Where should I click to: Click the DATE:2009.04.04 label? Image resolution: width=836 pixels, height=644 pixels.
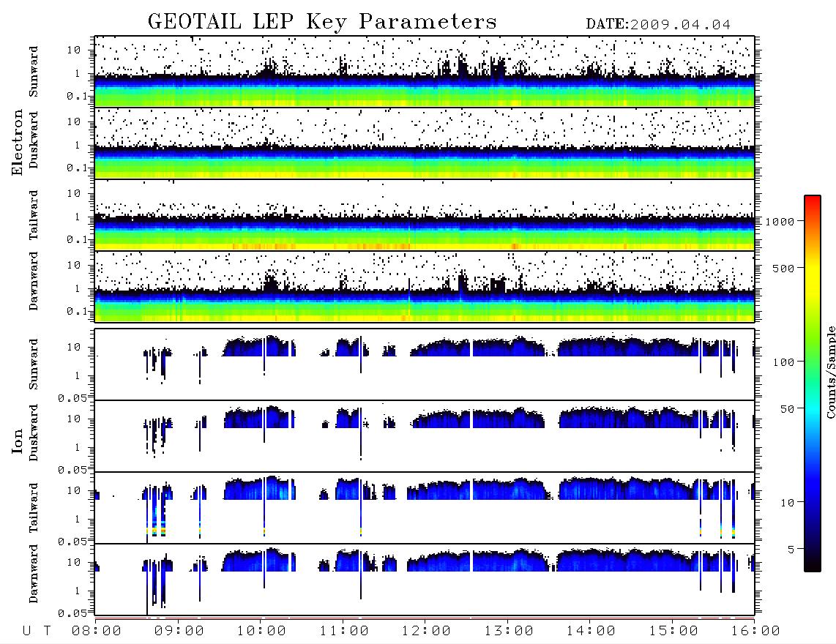(x=658, y=25)
